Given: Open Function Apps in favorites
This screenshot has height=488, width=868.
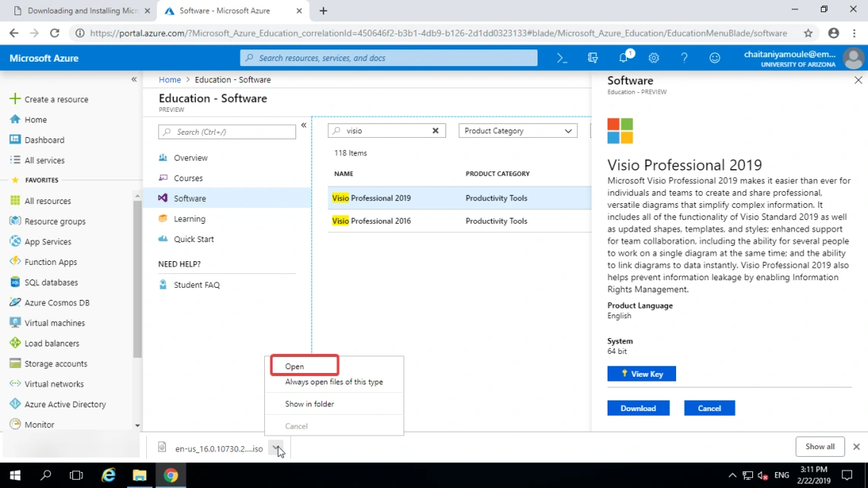Looking at the screenshot, I should point(50,262).
